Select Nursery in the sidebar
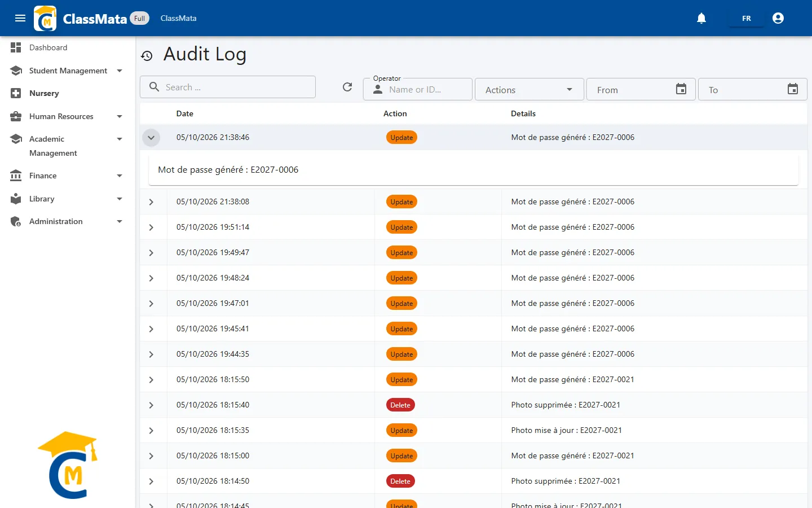The width and height of the screenshot is (812, 508). tap(44, 93)
